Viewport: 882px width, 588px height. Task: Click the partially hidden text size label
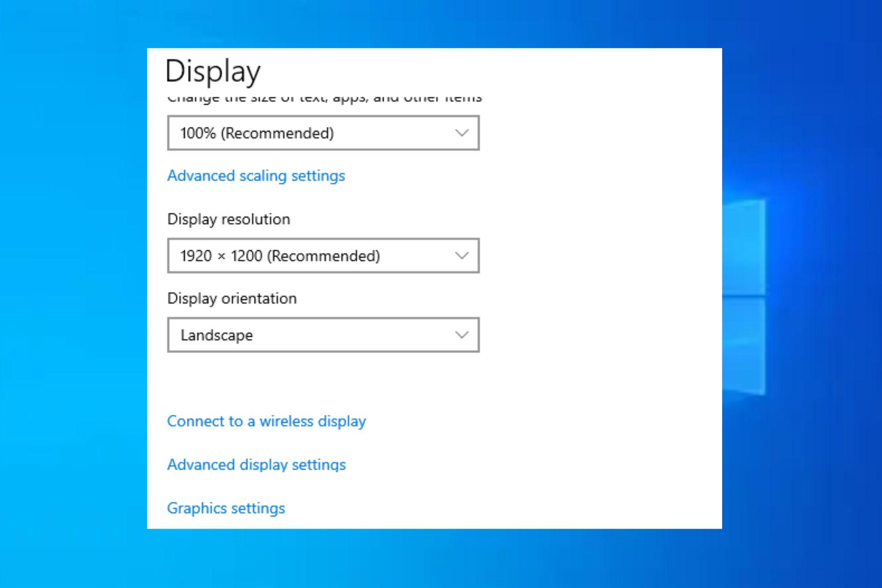point(324,98)
